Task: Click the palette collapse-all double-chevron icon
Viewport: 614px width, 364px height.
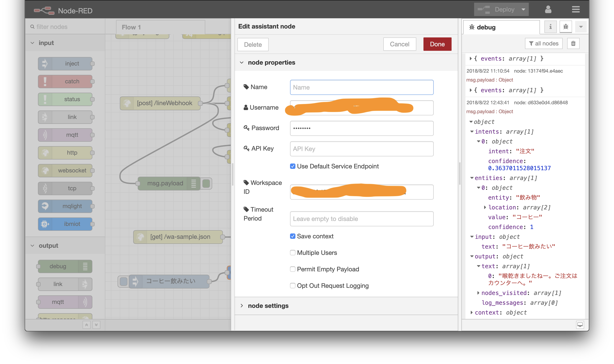Action: tap(86, 325)
